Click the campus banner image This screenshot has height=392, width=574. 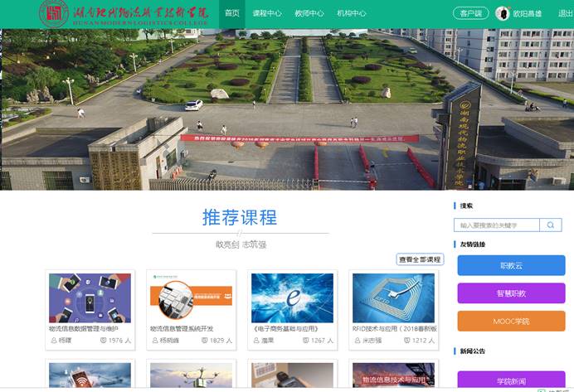pyautogui.click(x=287, y=109)
